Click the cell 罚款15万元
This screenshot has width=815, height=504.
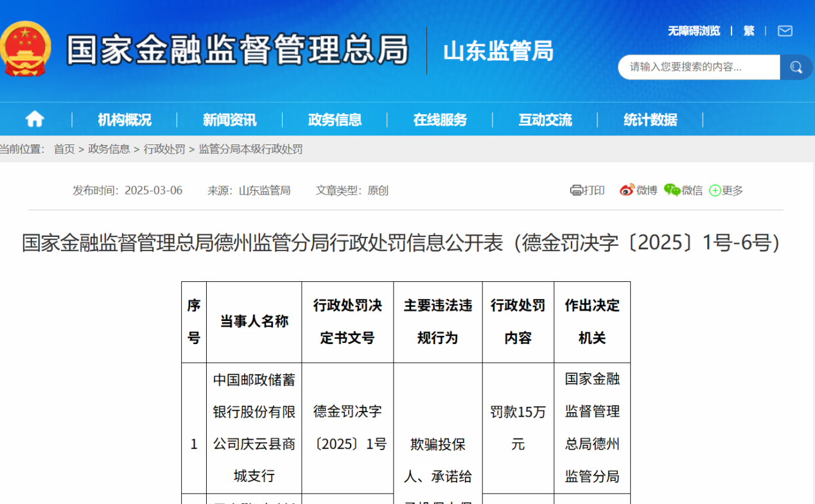(518, 428)
